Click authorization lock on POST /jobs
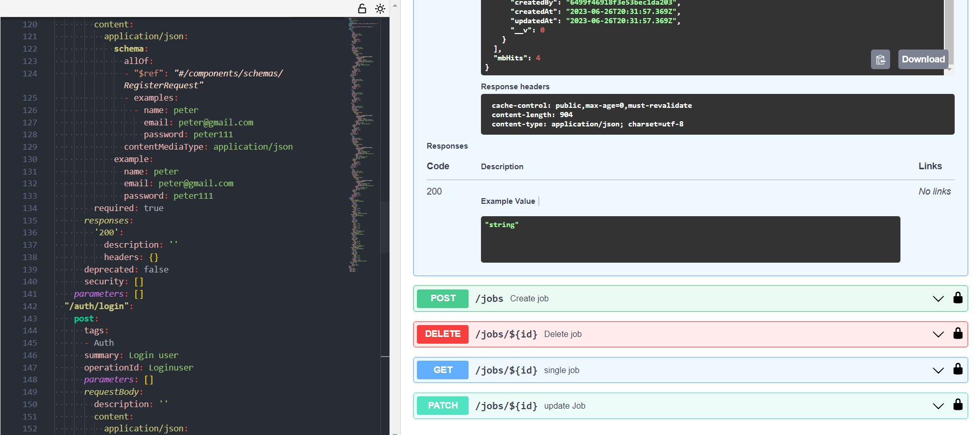 point(958,298)
